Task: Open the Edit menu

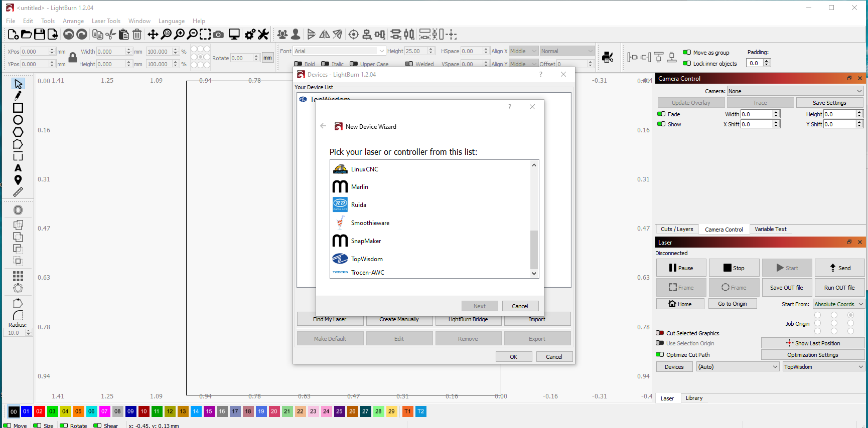Action: (28, 21)
